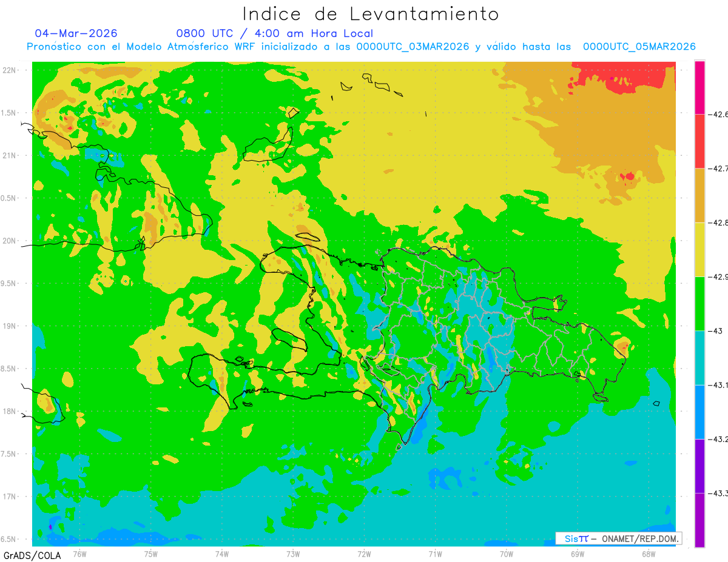
Task: Click the latitude label "17N"
Action: [x=10, y=497]
